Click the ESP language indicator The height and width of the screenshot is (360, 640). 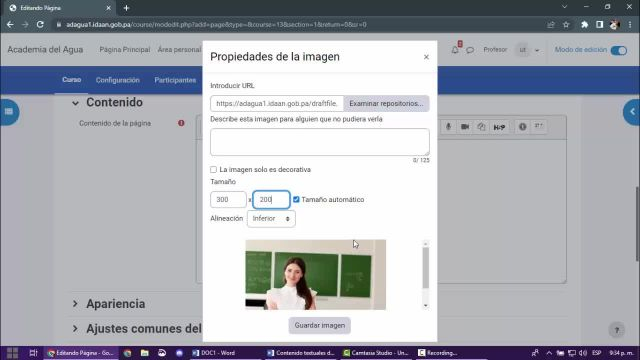[x=597, y=353]
